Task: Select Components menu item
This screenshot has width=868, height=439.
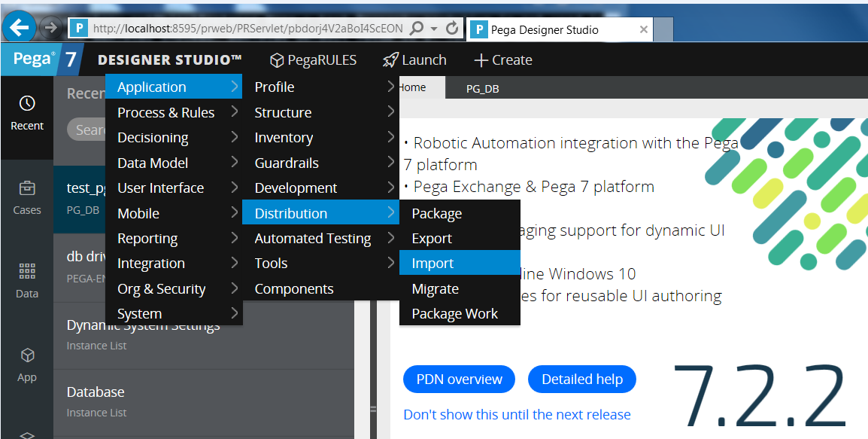Action: 320,289
